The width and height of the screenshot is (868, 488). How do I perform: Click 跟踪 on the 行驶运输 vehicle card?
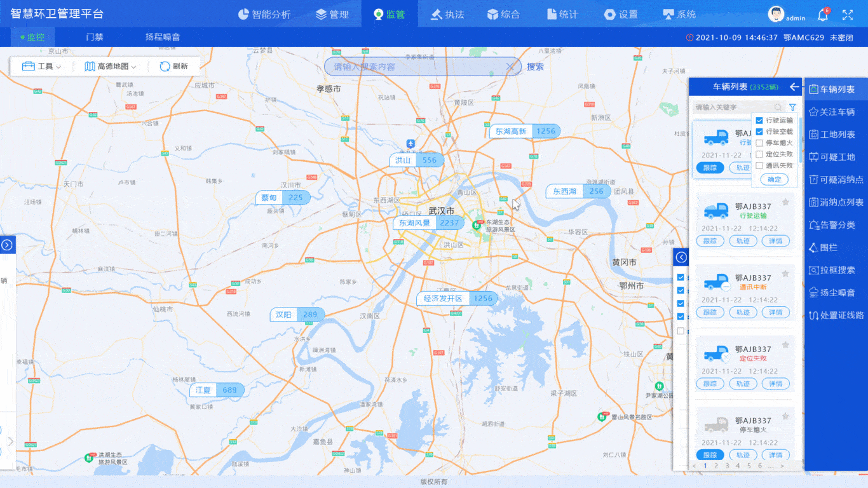710,241
